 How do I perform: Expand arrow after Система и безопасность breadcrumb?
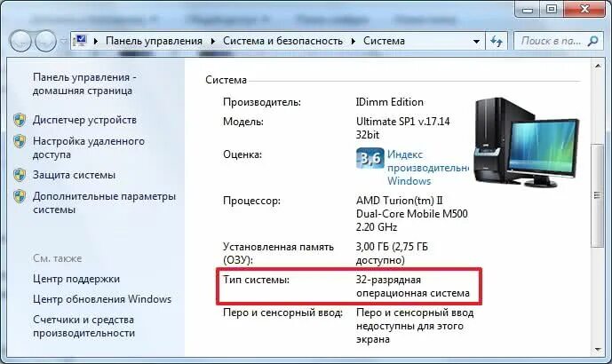(x=353, y=41)
